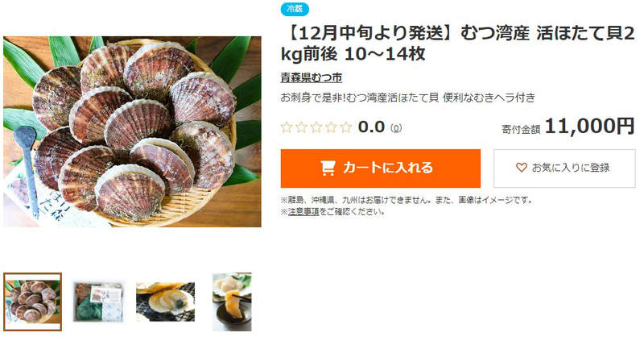Open the review count (0) link

pyautogui.click(x=395, y=128)
